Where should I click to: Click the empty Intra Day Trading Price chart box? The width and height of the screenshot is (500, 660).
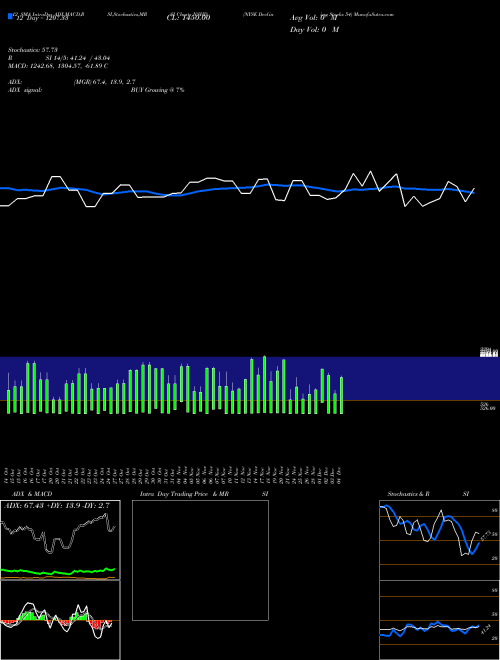click(x=200, y=560)
